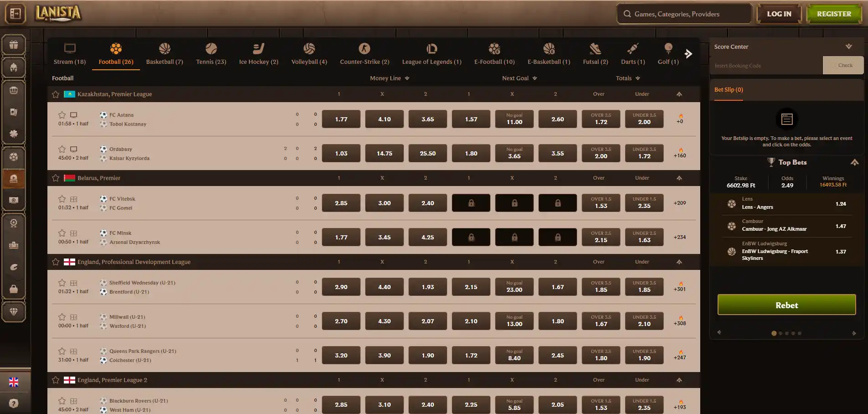Favorite the Kazakhstan, Premier League star

point(56,94)
